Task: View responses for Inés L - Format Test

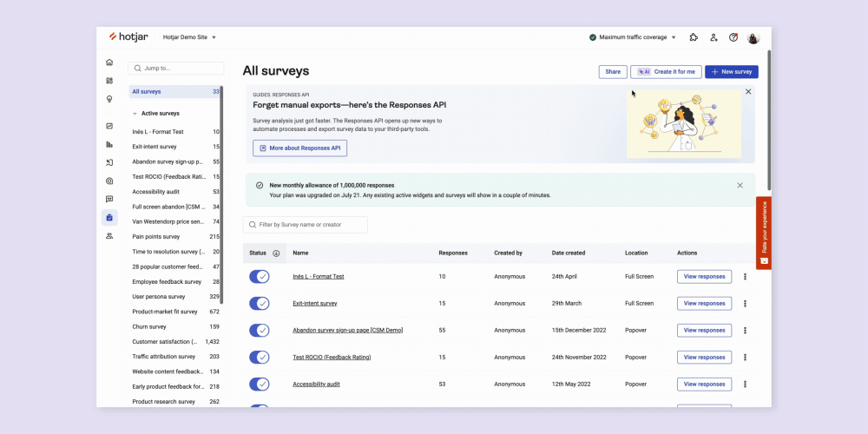Action: click(x=704, y=276)
